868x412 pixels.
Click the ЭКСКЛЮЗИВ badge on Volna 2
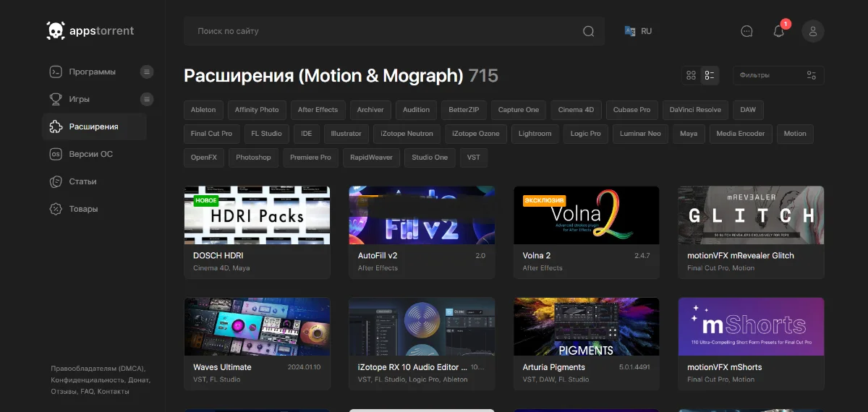544,200
